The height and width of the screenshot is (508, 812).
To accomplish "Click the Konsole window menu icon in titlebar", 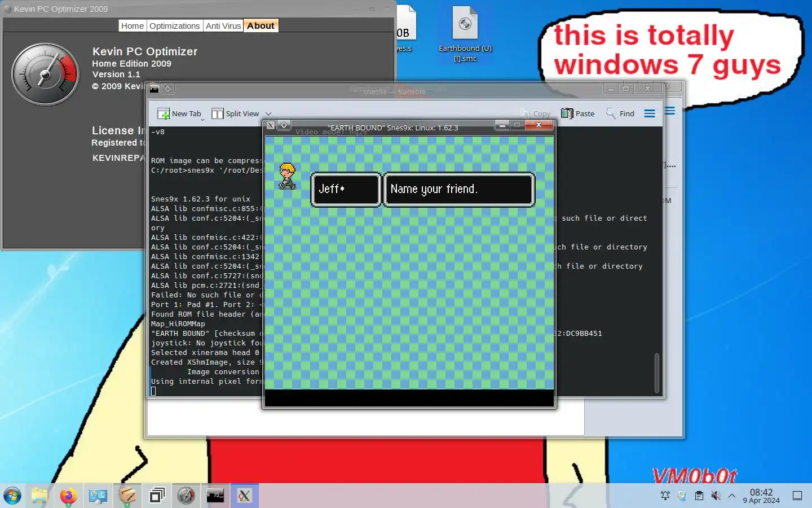I will pyautogui.click(x=154, y=89).
